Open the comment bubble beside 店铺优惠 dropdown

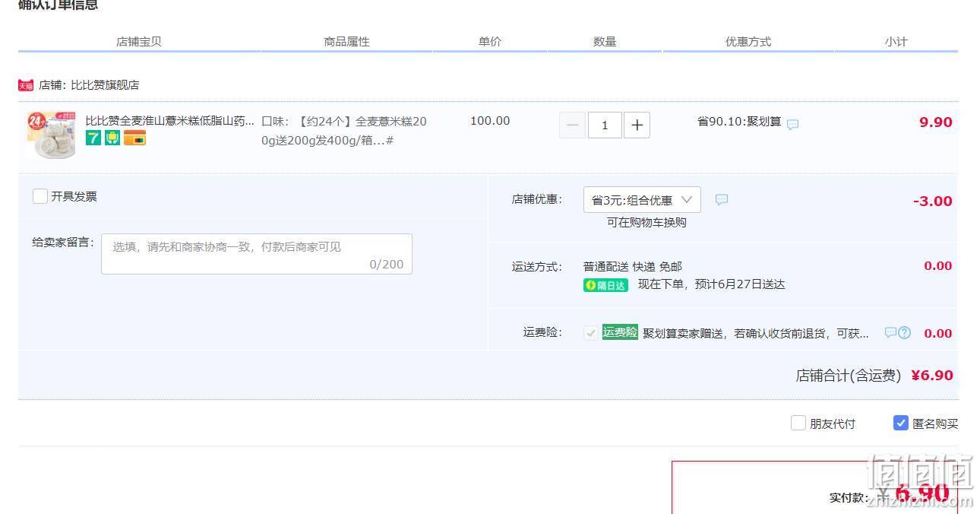pos(722,199)
